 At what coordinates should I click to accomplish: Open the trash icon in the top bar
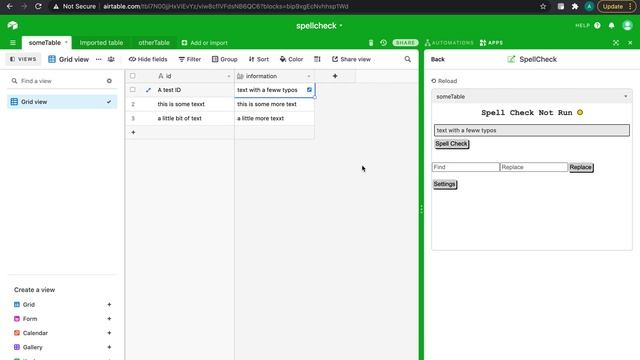(x=371, y=43)
